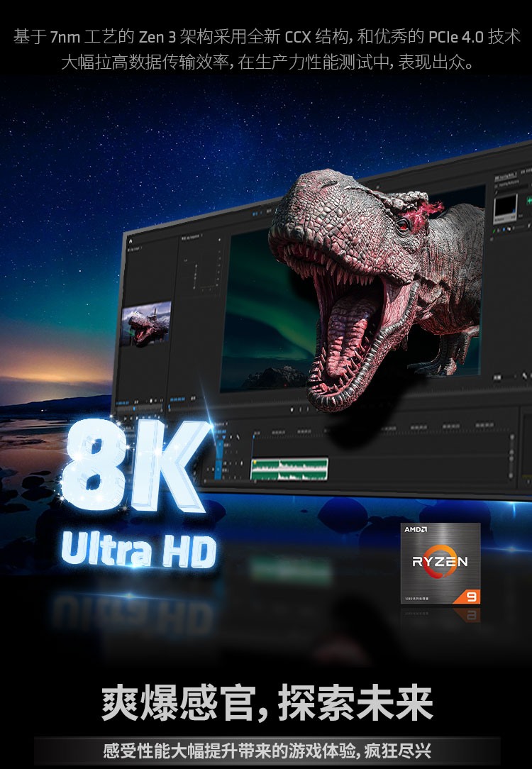Click the 感受性能大幅提升 subtitle banner
Image resolution: width=532 pixels, height=769 pixels.
267,751
